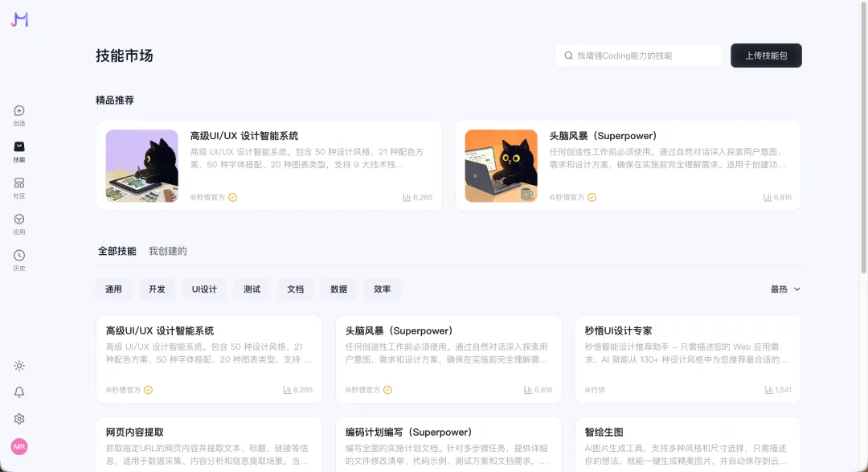The height and width of the screenshot is (472, 868).
Task: Open the 社区 (Community) sidebar icon
Action: 19,188
